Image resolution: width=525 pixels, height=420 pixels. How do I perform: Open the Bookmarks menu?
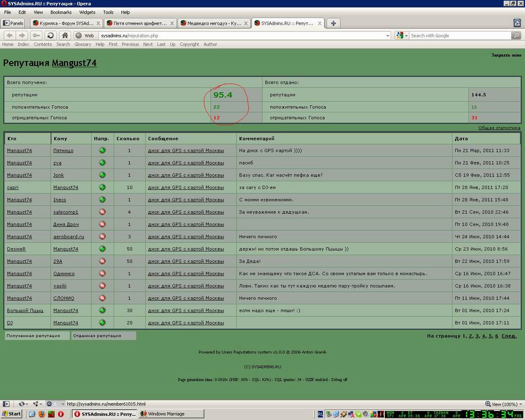tap(61, 12)
